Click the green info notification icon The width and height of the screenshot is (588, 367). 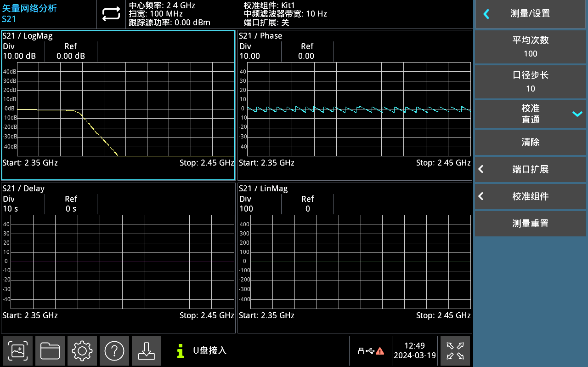pyautogui.click(x=181, y=351)
